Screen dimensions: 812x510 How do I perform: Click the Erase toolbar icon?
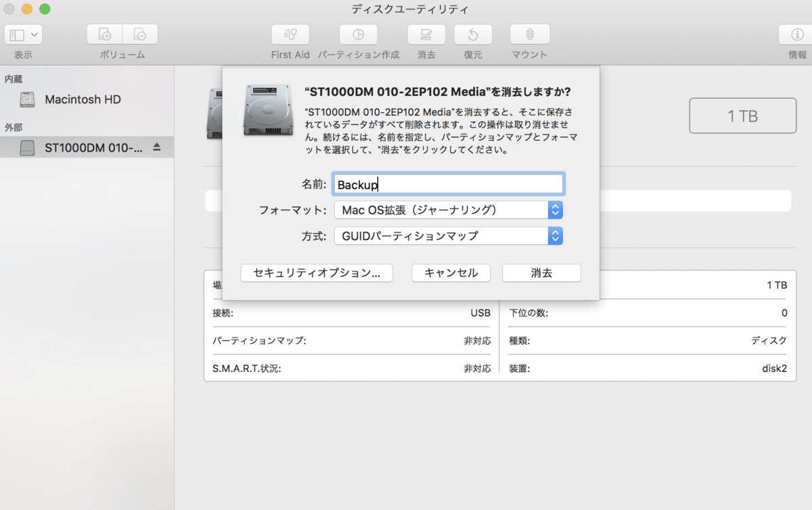click(x=426, y=34)
